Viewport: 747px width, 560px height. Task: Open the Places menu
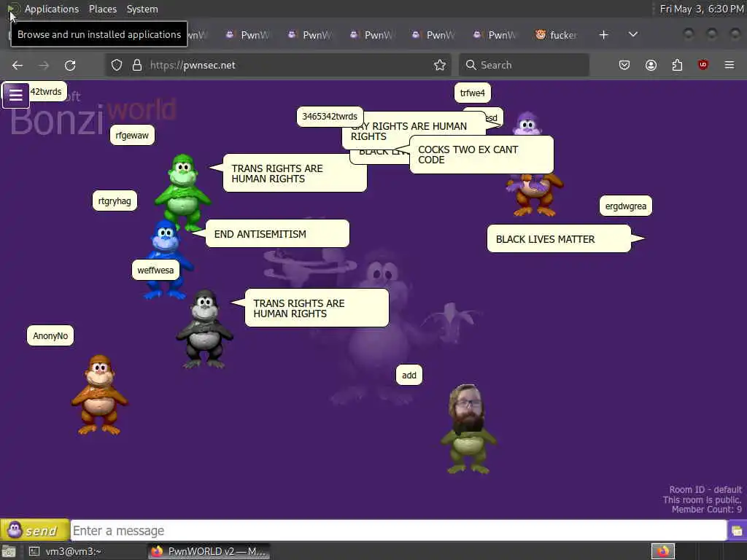pyautogui.click(x=103, y=9)
